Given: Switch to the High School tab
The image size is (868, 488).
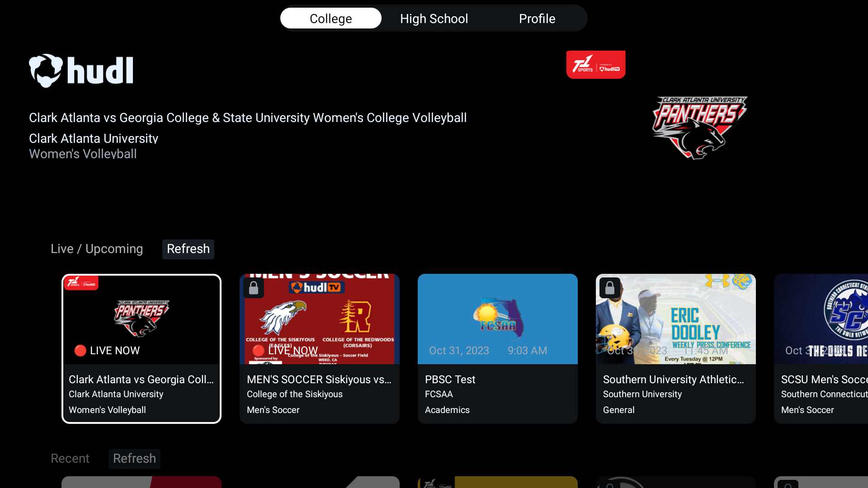Looking at the screenshot, I should 434,19.
